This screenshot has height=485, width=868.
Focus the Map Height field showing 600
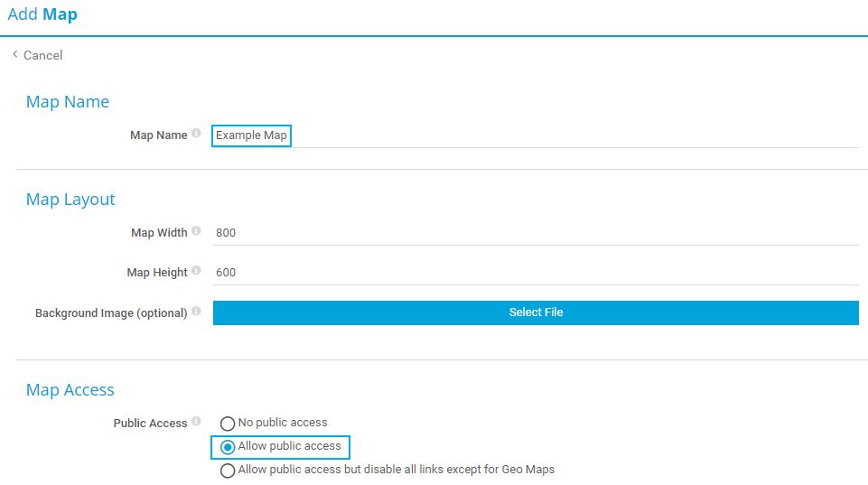pos(535,273)
